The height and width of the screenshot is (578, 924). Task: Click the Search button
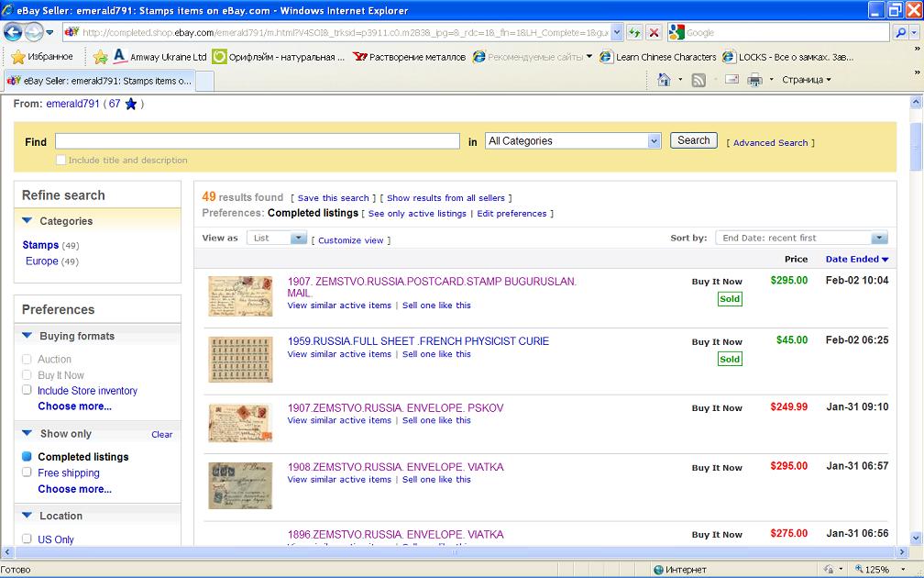(x=694, y=140)
